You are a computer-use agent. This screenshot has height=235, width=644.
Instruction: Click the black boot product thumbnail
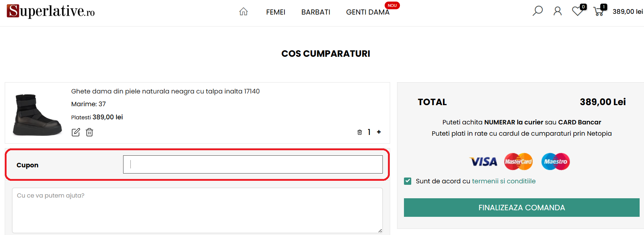pos(37,114)
